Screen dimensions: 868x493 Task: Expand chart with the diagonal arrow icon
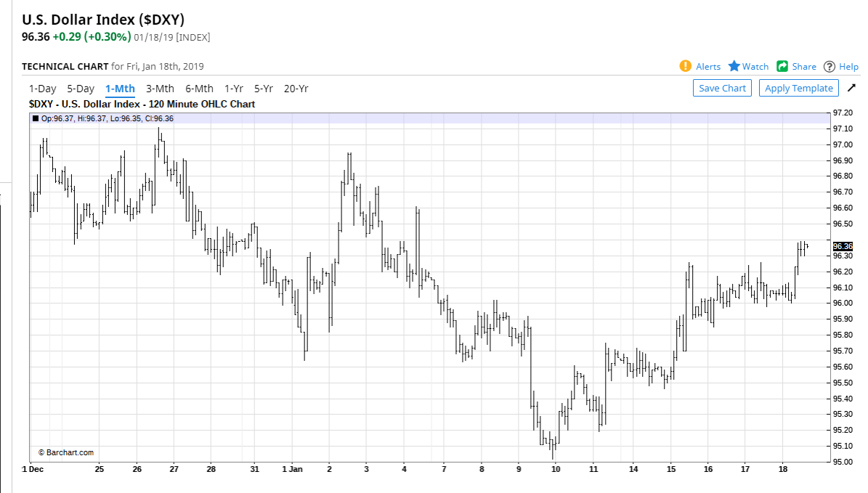[851, 88]
